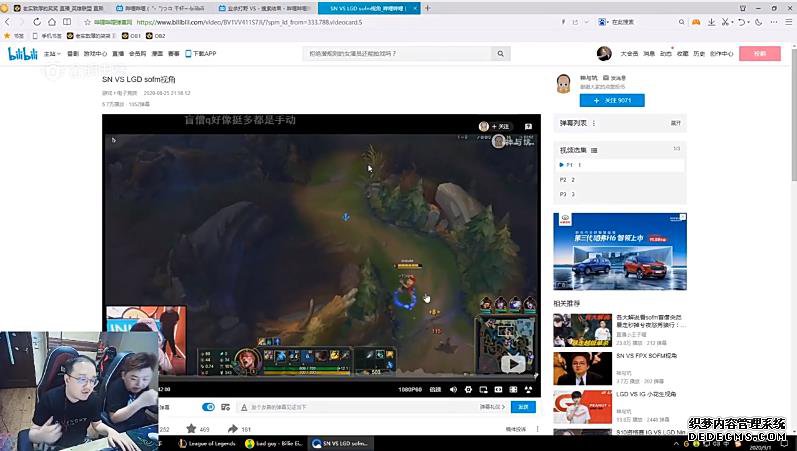Enable picture-in-picture mode in player
This screenshot has width=797, height=451.
(x=483, y=389)
